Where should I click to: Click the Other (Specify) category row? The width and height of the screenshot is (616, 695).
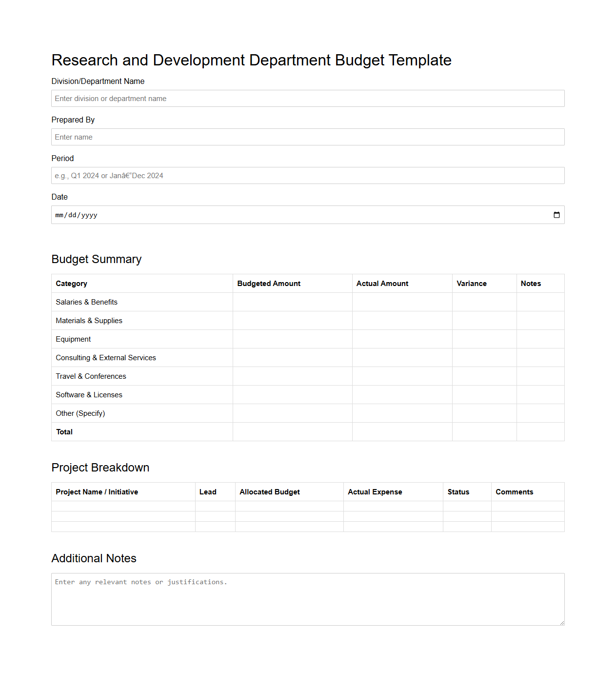(x=141, y=413)
